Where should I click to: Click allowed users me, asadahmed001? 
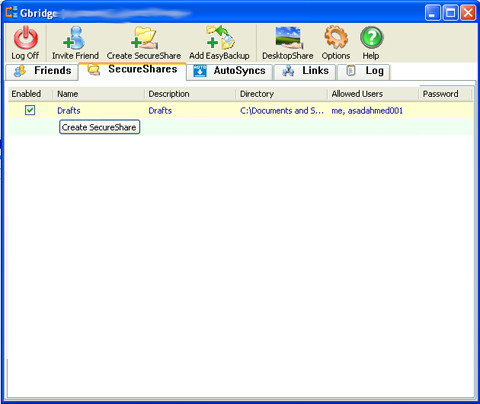367,111
